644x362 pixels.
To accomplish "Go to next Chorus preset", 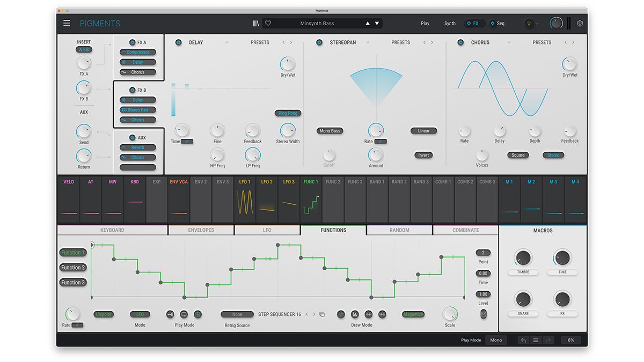I will click(x=573, y=42).
